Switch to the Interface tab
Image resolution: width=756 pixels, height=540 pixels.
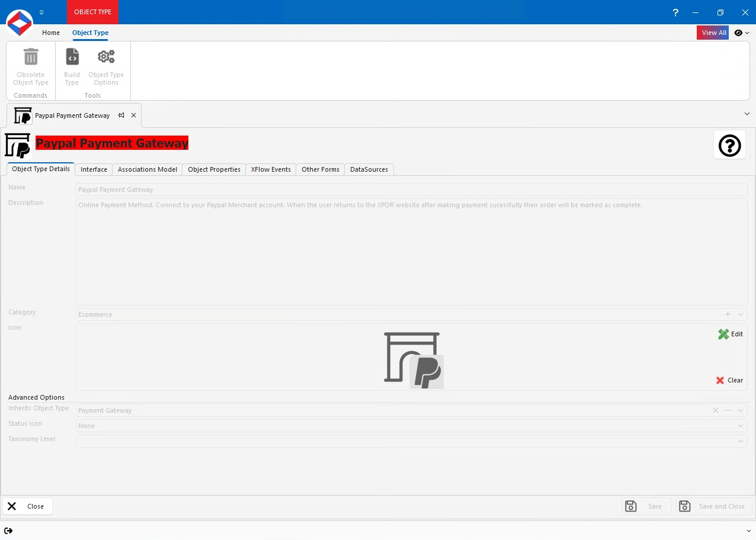tap(93, 169)
